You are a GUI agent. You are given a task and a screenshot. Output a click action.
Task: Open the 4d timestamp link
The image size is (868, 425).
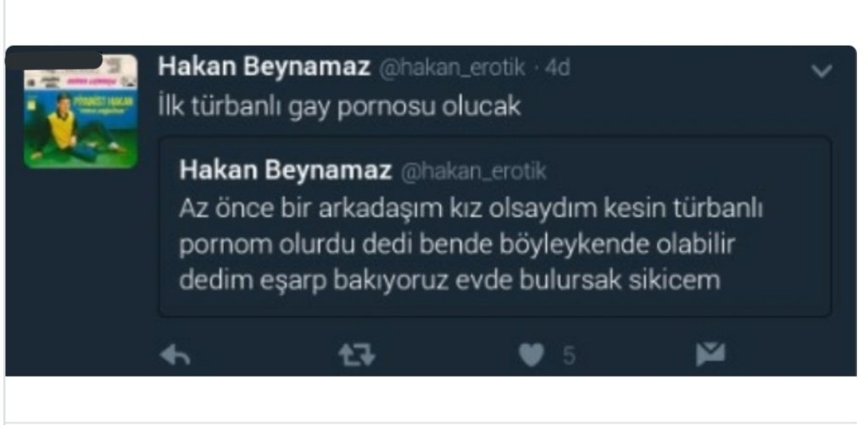pyautogui.click(x=557, y=68)
